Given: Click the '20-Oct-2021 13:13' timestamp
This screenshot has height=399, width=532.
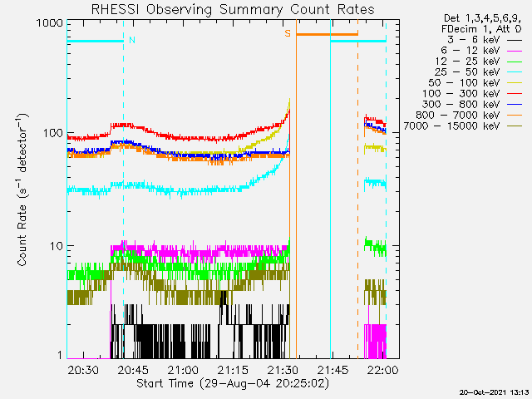Looking at the screenshot, I should (495, 392).
